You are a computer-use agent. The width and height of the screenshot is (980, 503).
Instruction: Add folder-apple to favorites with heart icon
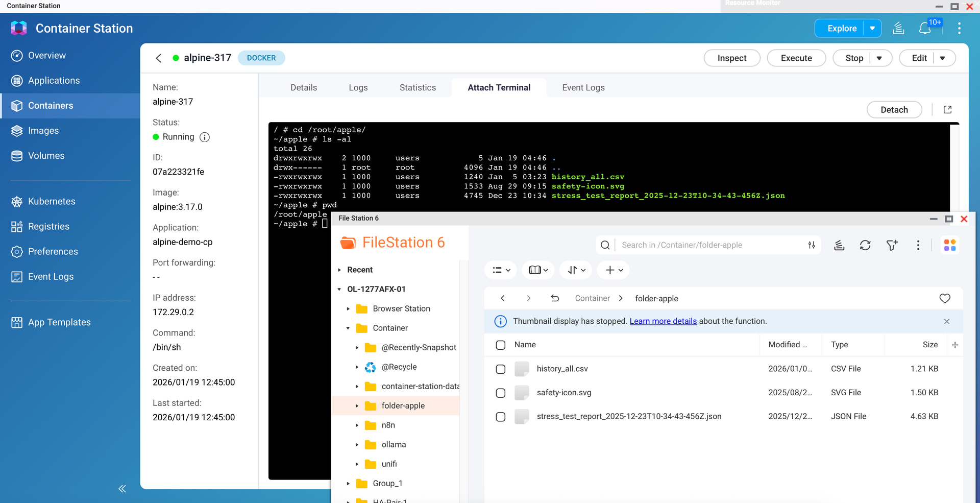945,298
